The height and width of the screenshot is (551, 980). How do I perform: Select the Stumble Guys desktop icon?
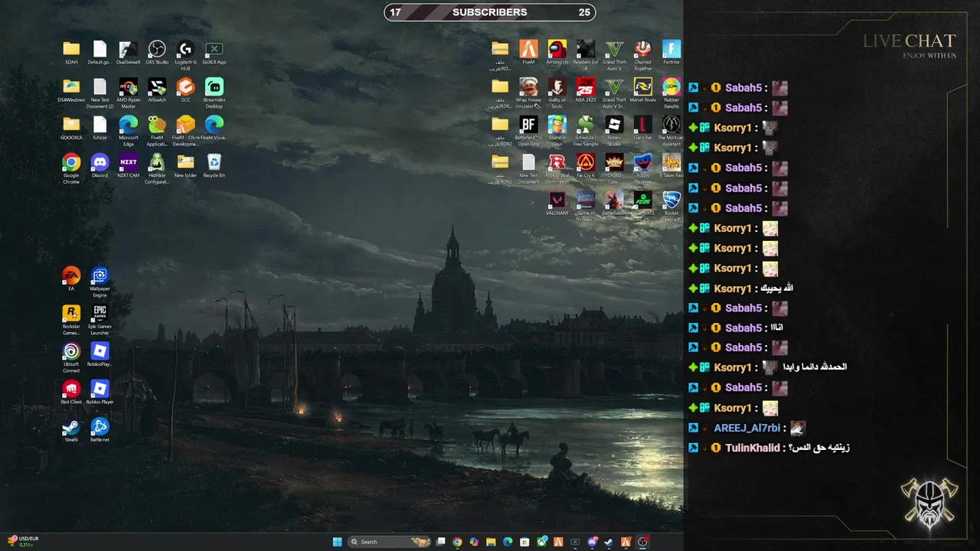pyautogui.click(x=557, y=132)
